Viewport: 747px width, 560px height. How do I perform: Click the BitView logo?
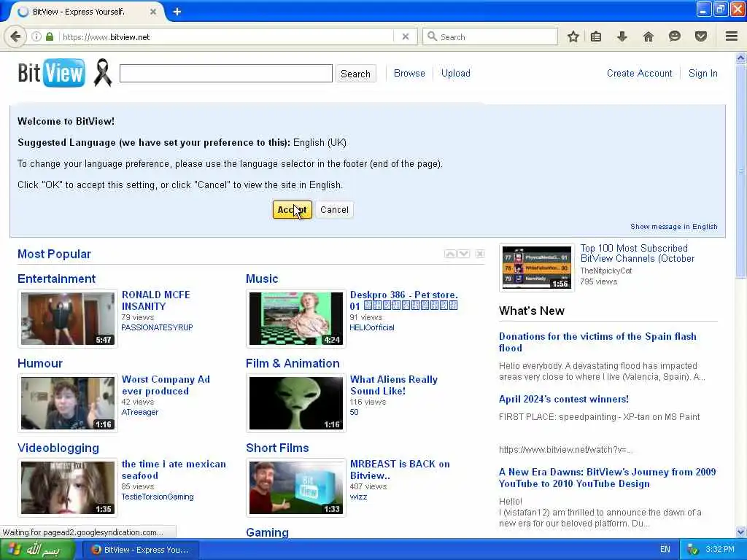(52, 73)
